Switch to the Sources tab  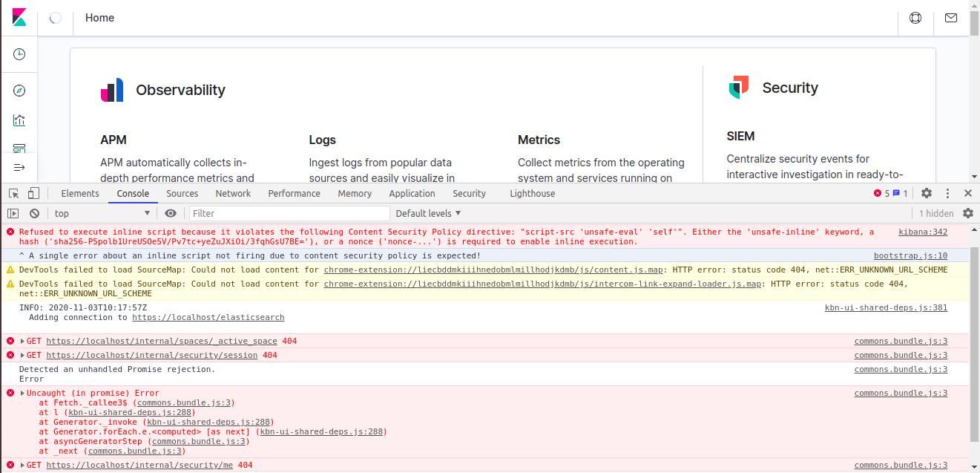(182, 193)
